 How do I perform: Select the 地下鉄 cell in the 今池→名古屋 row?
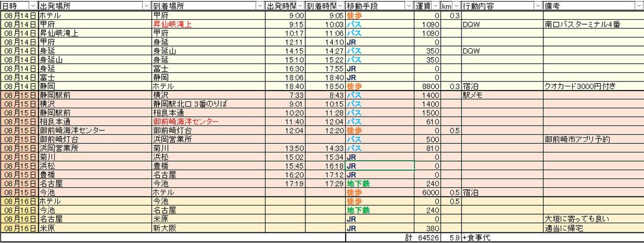click(x=380, y=211)
